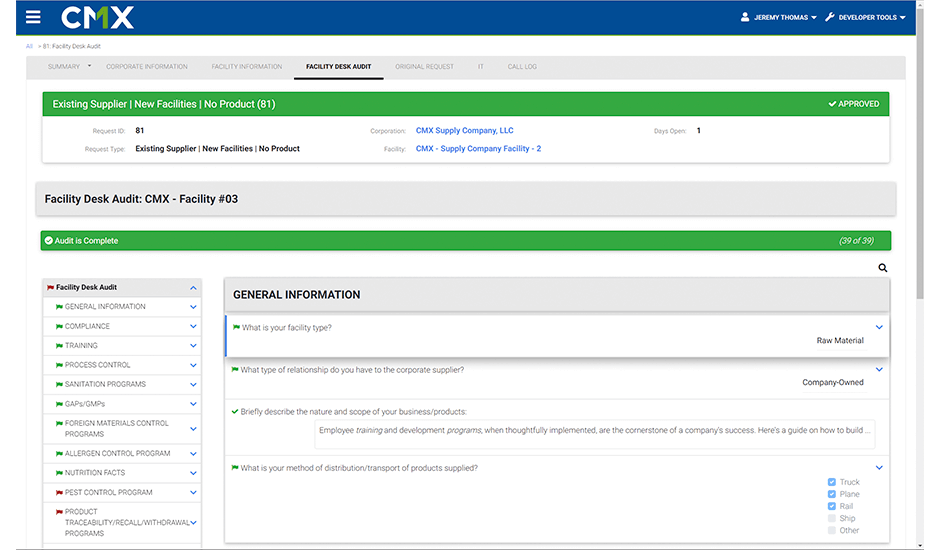
Task: Click the Company-Owned answer value
Action: (x=833, y=382)
